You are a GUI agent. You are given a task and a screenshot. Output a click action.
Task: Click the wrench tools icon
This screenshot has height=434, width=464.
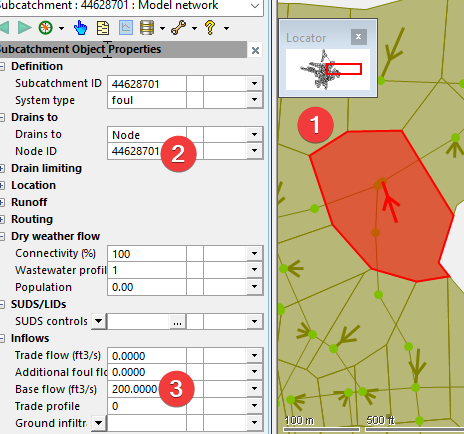pyautogui.click(x=179, y=28)
